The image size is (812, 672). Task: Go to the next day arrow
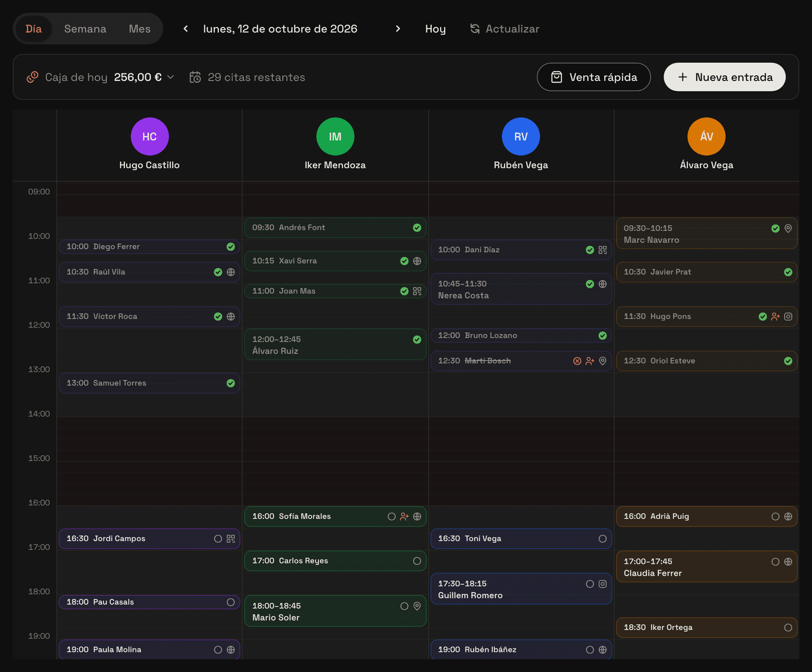pyautogui.click(x=398, y=29)
